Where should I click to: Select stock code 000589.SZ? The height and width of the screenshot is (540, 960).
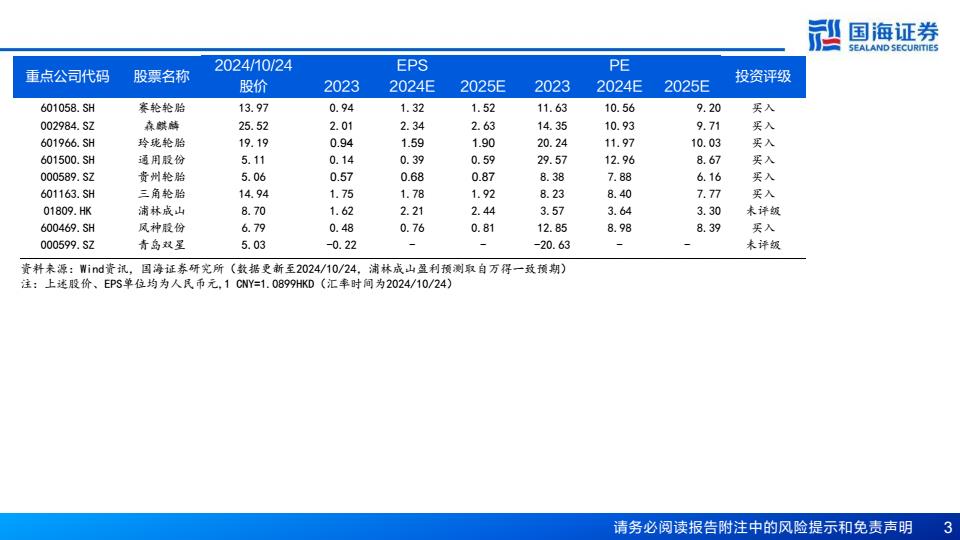pos(67,178)
